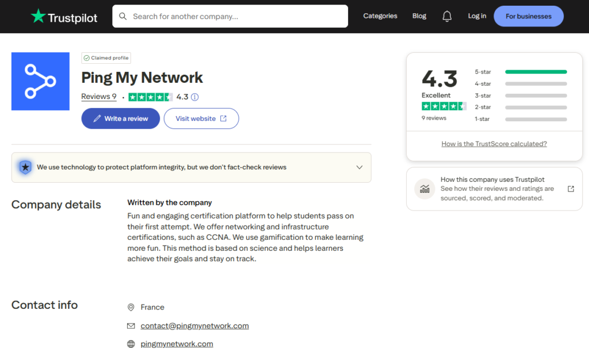This screenshot has width=589, height=364.
Task: Click the For businesses button
Action: coord(528,16)
